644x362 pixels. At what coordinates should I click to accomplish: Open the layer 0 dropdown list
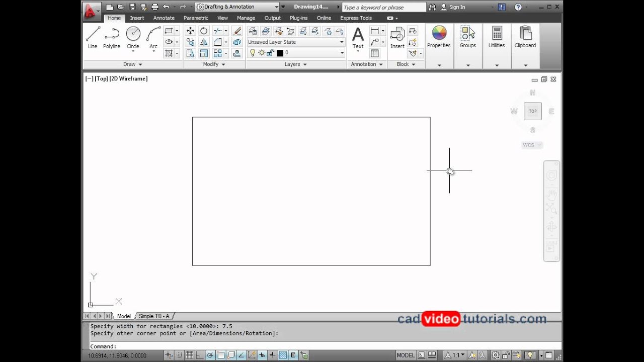(296, 53)
